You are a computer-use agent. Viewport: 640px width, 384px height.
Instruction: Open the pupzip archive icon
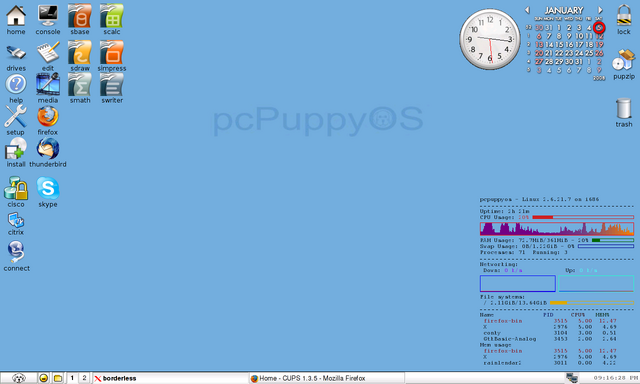pyautogui.click(x=624, y=60)
